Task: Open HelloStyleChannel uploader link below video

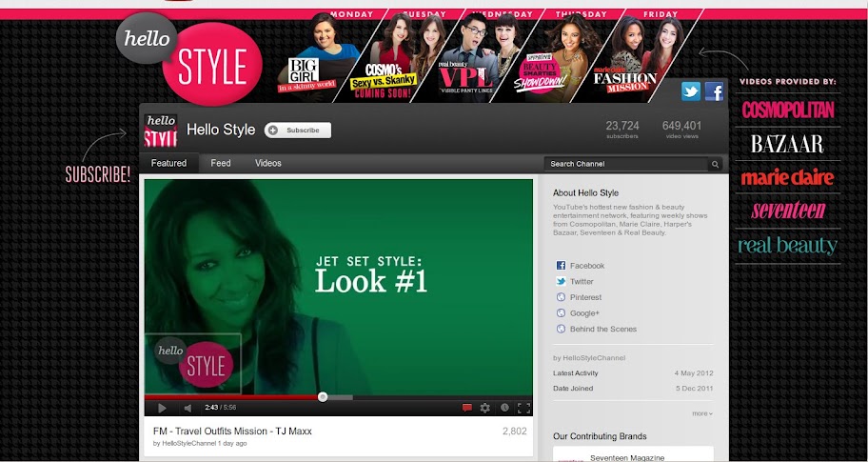Action: point(189,444)
